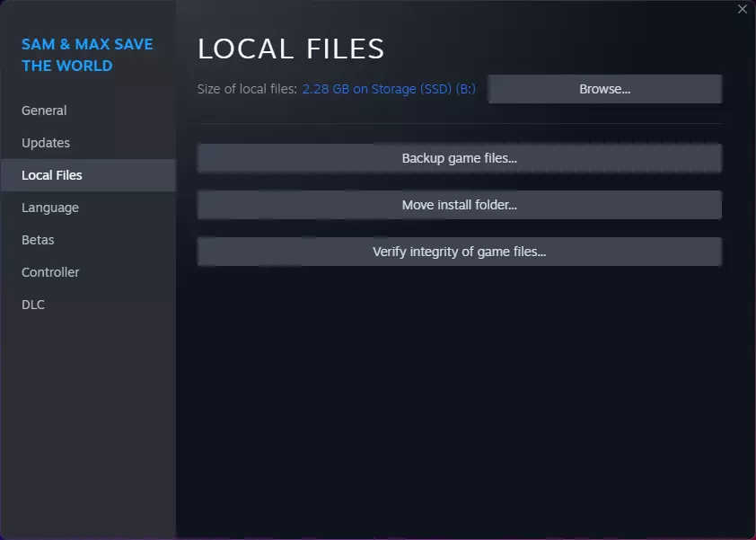Image resolution: width=756 pixels, height=540 pixels.
Task: Click the 'Size of local files:' label
Action: 247,89
